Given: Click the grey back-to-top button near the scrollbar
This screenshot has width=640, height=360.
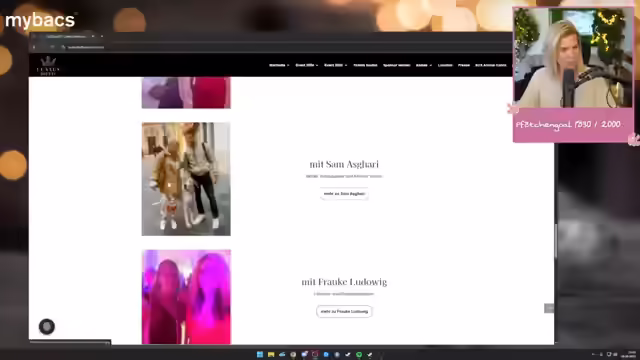Looking at the screenshot, I should click(549, 308).
